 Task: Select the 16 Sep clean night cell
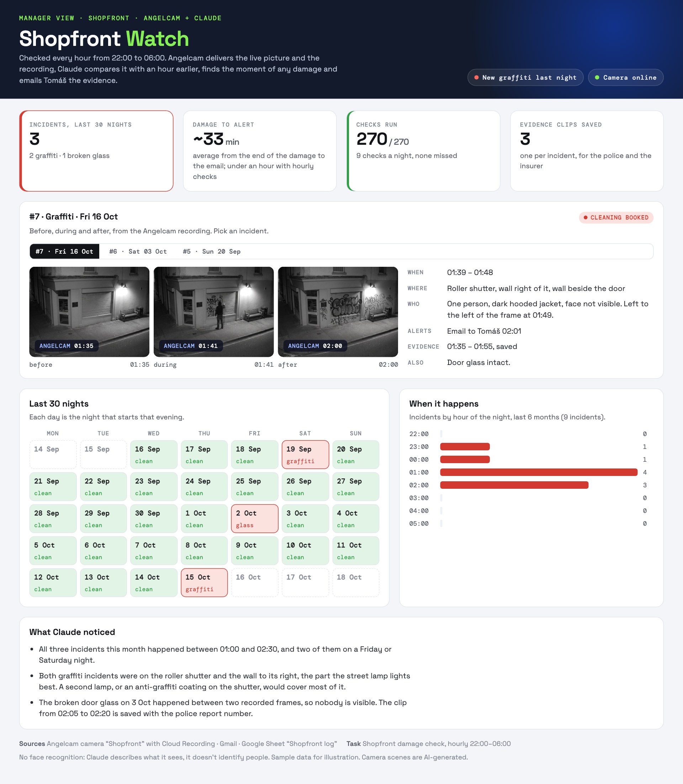[x=154, y=455]
